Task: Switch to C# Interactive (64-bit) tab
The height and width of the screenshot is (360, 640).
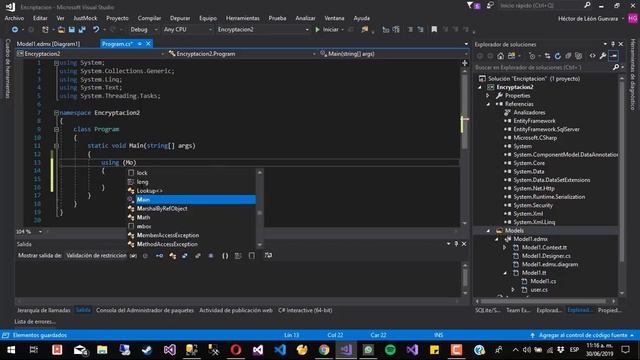Action: (305, 310)
